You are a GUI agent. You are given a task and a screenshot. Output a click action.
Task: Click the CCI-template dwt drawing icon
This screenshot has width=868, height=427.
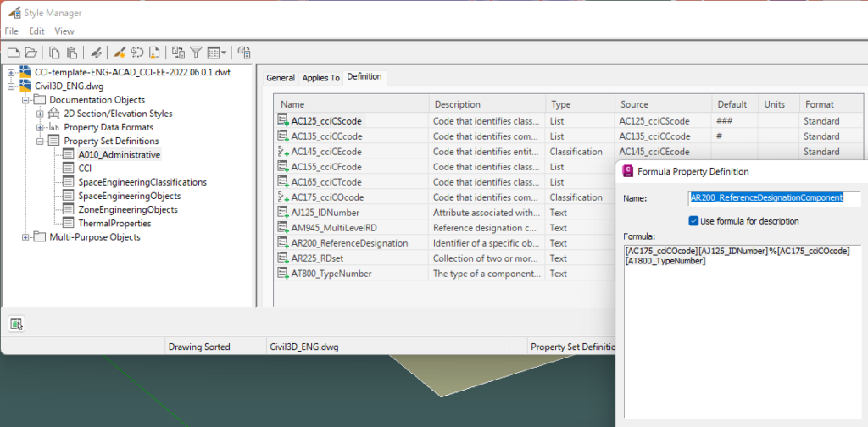point(25,72)
